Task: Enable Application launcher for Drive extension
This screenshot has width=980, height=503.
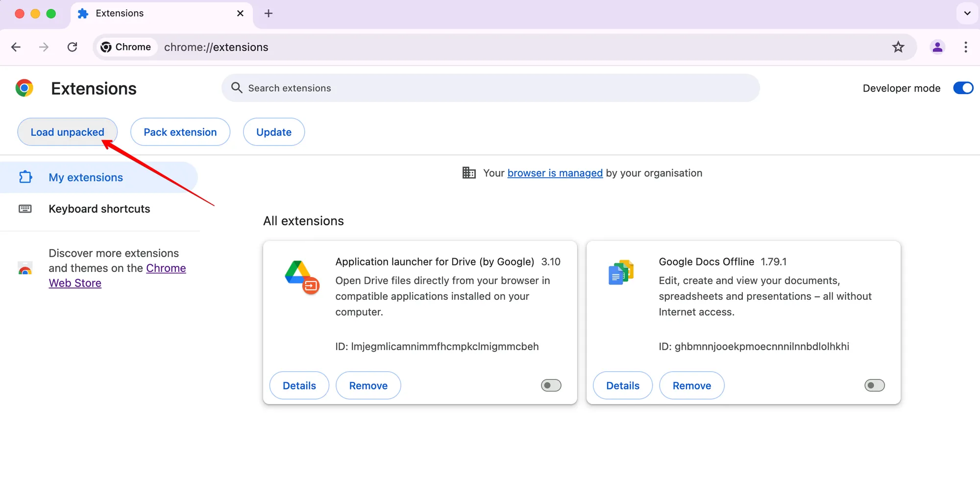Action: (x=551, y=385)
